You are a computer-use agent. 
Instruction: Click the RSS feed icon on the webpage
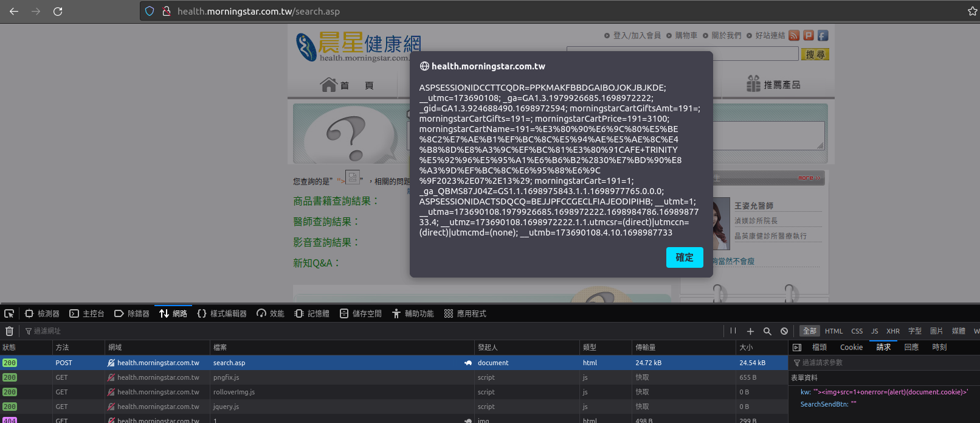(x=794, y=35)
